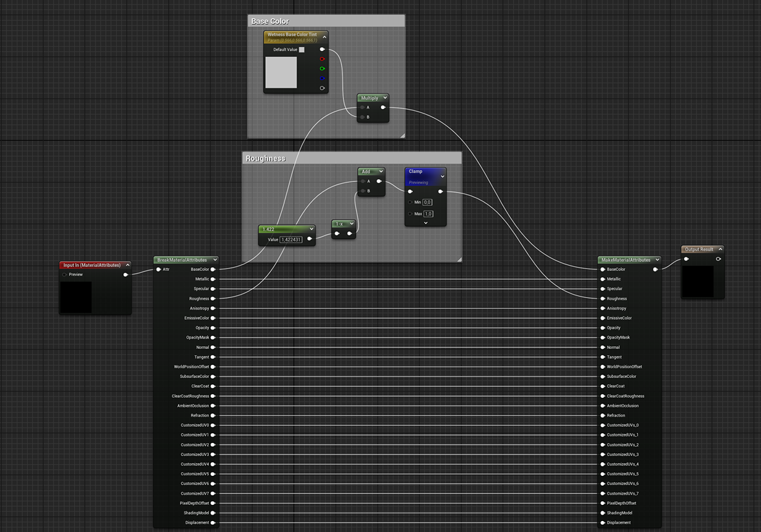
Task: Expand Clamp node bottom arrow
Action: pos(426,223)
